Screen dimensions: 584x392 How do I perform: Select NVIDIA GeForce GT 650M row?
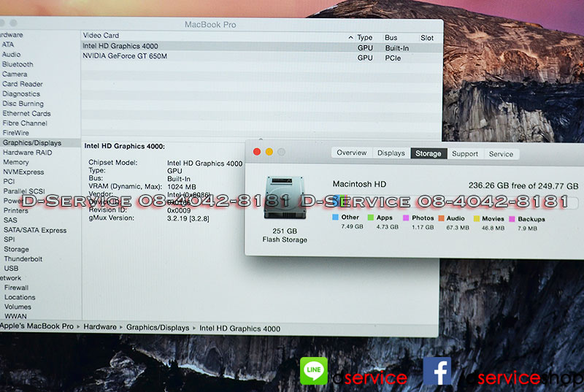(x=262, y=57)
